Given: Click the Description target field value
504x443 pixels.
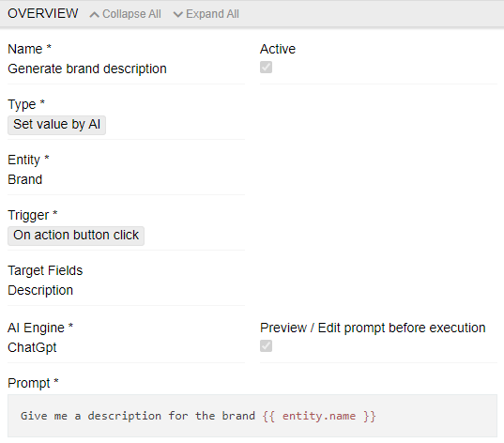Looking at the screenshot, I should [40, 291].
